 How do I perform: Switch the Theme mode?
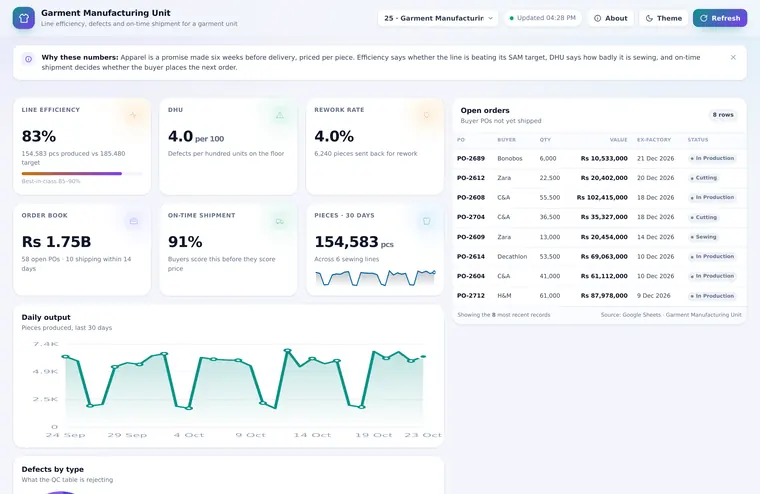click(664, 18)
